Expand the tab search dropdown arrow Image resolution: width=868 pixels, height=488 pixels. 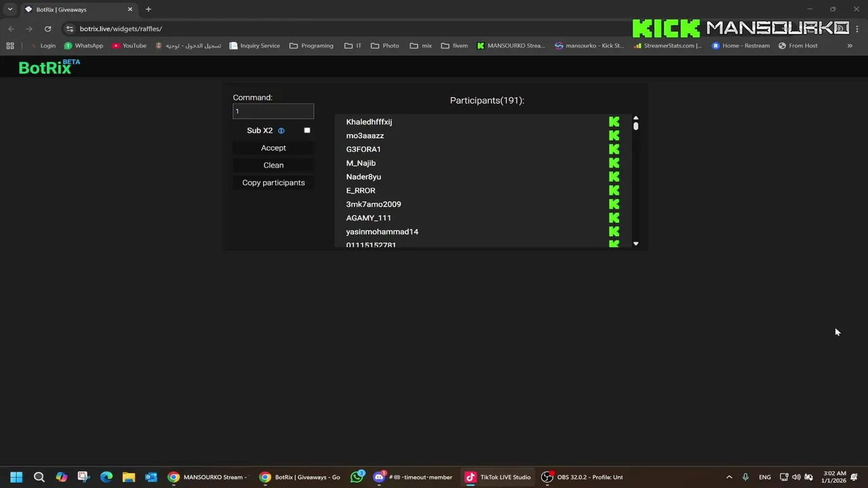pyautogui.click(x=10, y=9)
